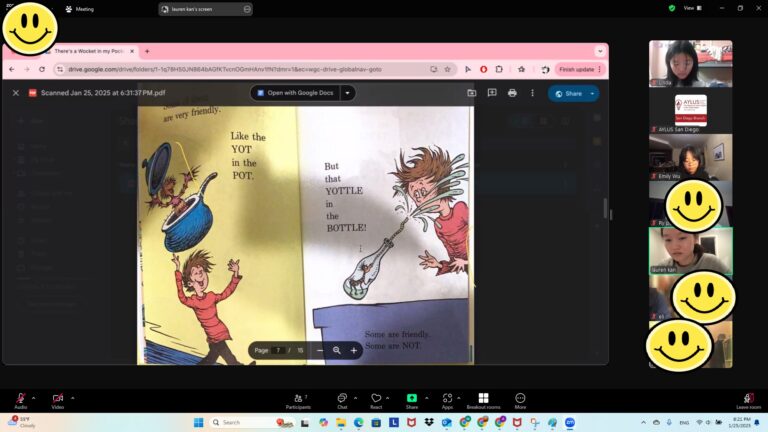Click the add to Drive folder icon
Viewport: 768px width, 432px height.
tap(472, 93)
